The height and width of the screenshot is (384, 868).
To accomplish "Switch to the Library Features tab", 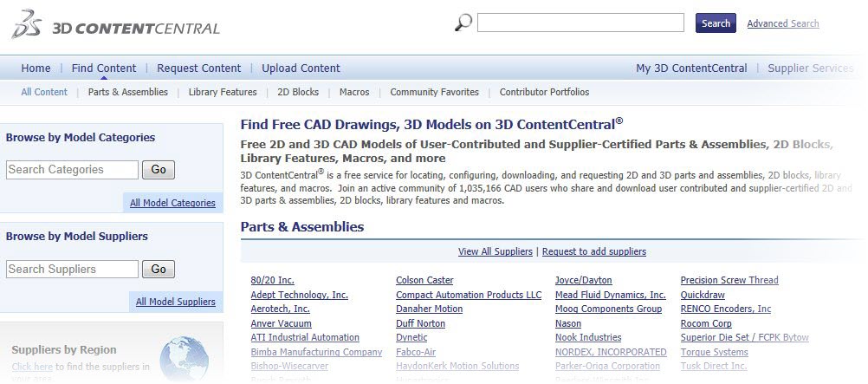I will tap(223, 92).
